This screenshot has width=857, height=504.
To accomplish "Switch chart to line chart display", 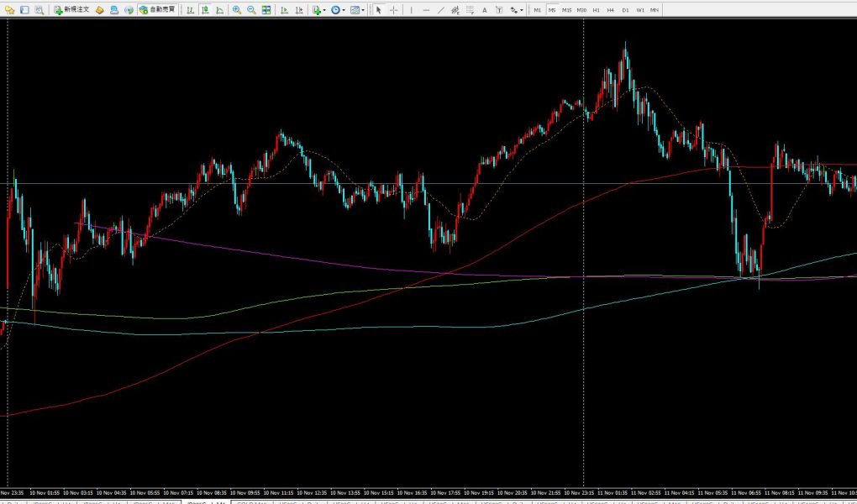I will click(x=219, y=10).
